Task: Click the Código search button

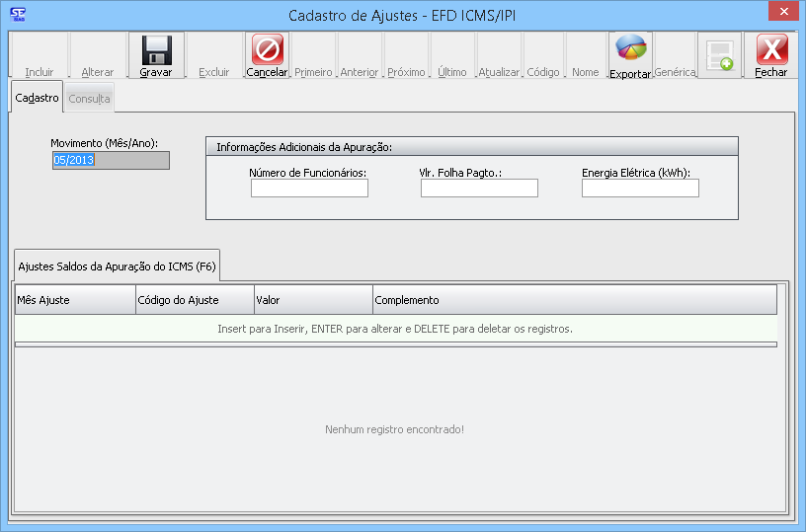Action: click(543, 55)
